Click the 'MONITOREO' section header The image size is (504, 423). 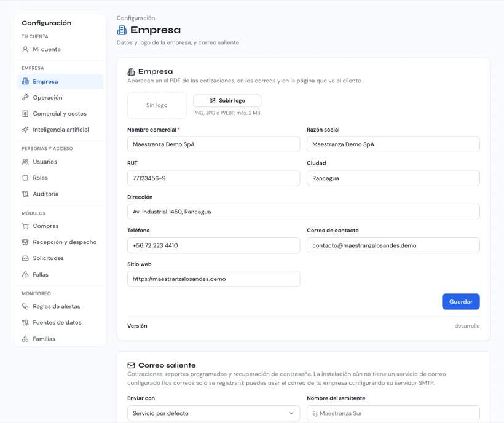[36, 293]
